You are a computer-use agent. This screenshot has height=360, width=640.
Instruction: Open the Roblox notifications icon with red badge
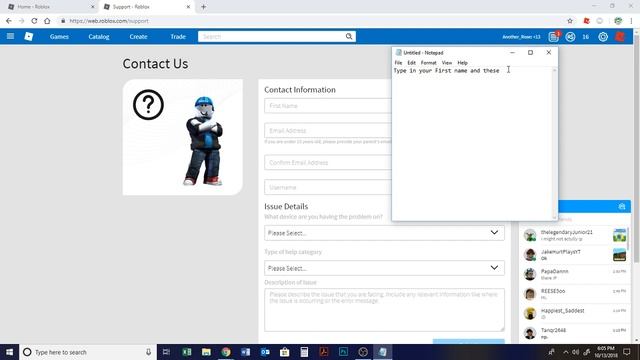pos(553,36)
